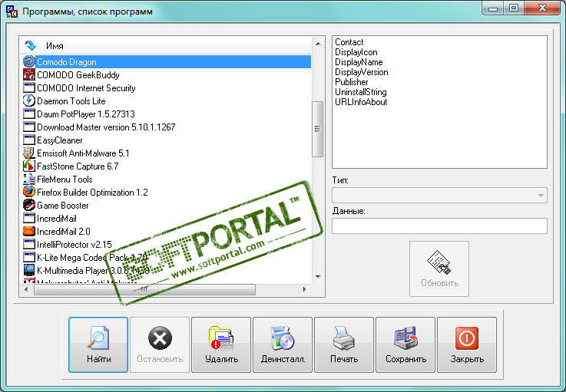Viewport: 566px width, 392px height.
Task: Click the Найти search button
Action: [98, 344]
